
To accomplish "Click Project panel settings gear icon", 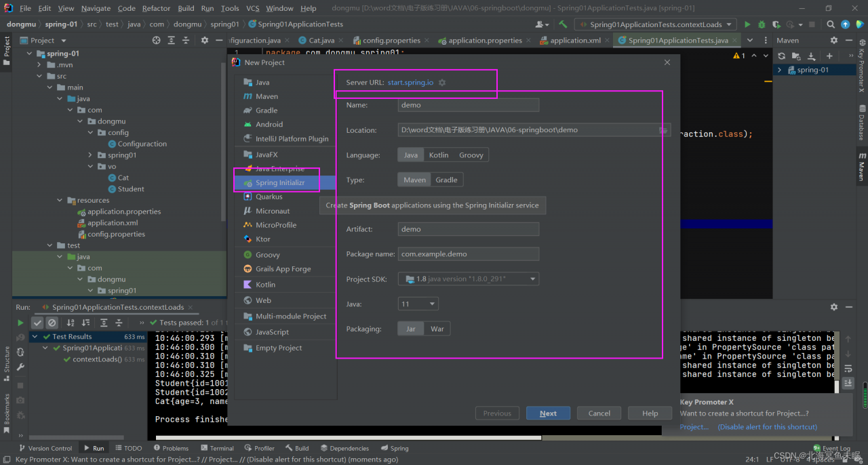I will click(205, 41).
